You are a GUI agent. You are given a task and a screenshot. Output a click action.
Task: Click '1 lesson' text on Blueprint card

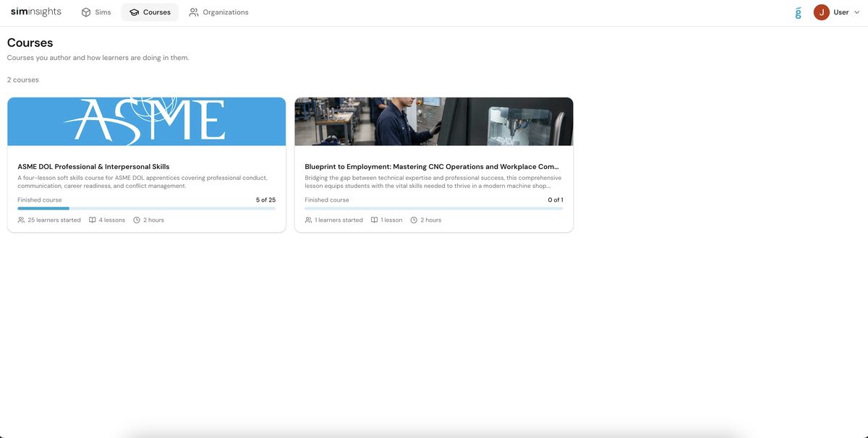(391, 220)
